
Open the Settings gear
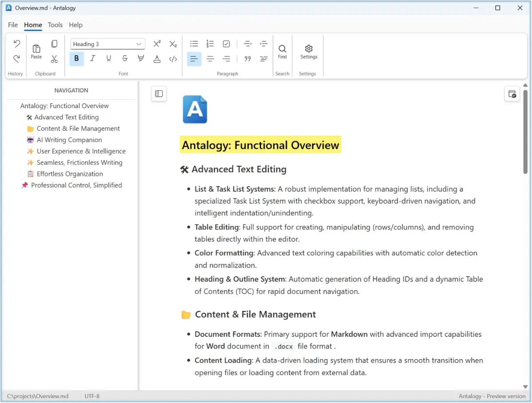coord(309,51)
